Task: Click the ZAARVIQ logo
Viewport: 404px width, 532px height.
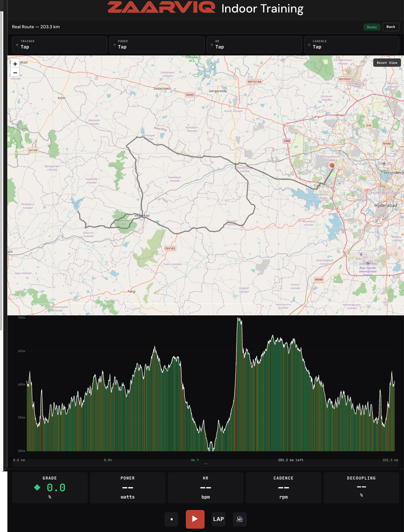Action: (x=161, y=7)
